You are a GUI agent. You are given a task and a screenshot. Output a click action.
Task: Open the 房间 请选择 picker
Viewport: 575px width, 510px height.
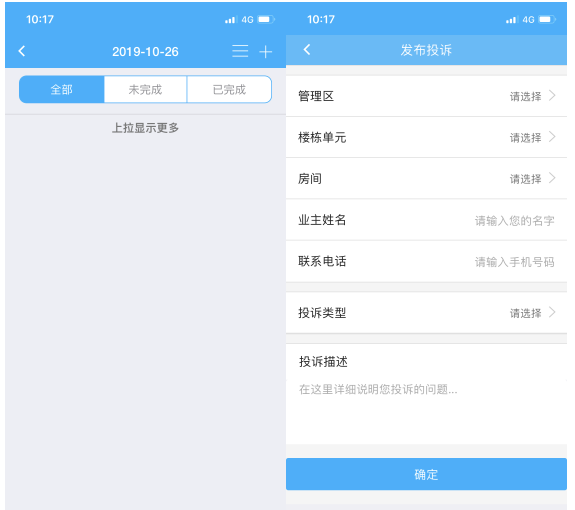click(533, 179)
